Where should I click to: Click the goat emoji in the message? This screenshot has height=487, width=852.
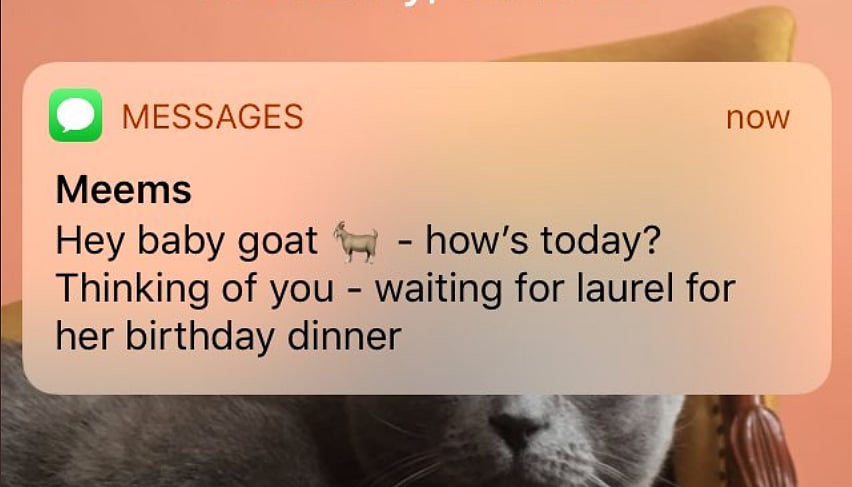click(x=356, y=242)
